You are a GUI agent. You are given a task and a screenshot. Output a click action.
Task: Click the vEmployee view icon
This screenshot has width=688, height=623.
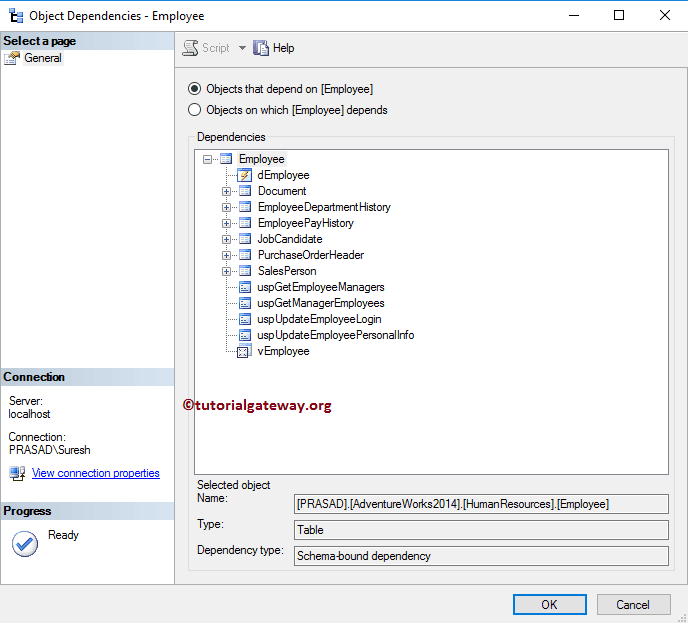click(x=244, y=351)
